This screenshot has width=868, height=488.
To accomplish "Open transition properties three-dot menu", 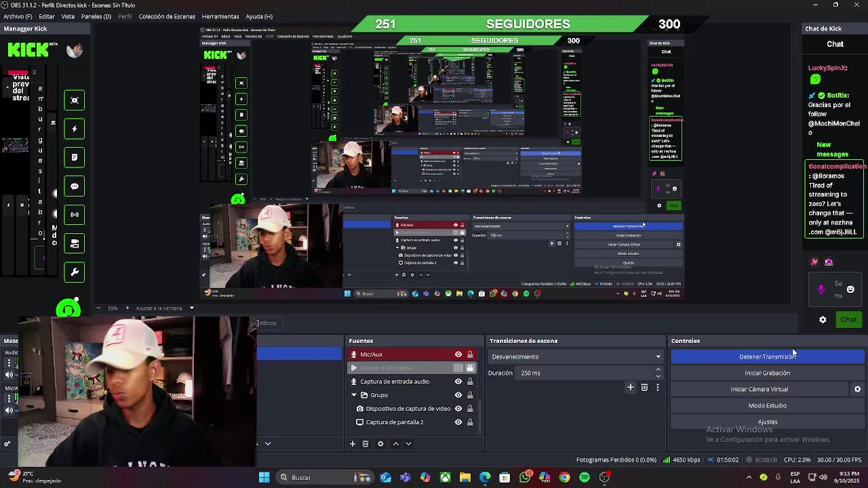I will (x=657, y=387).
